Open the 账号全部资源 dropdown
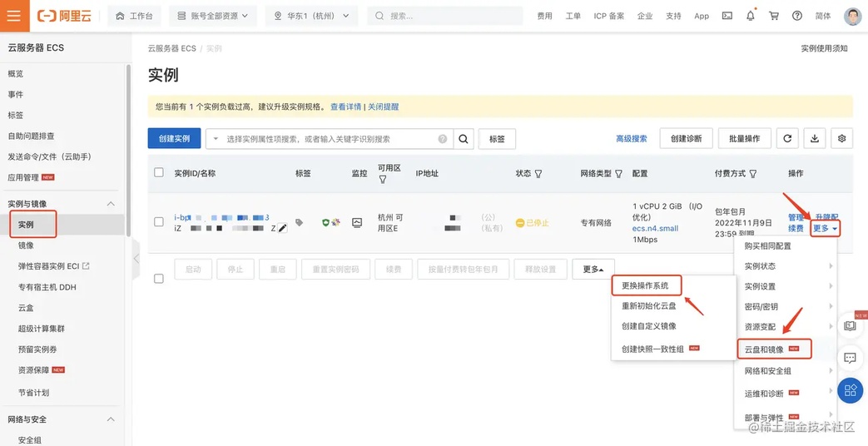868x446 pixels. point(213,16)
